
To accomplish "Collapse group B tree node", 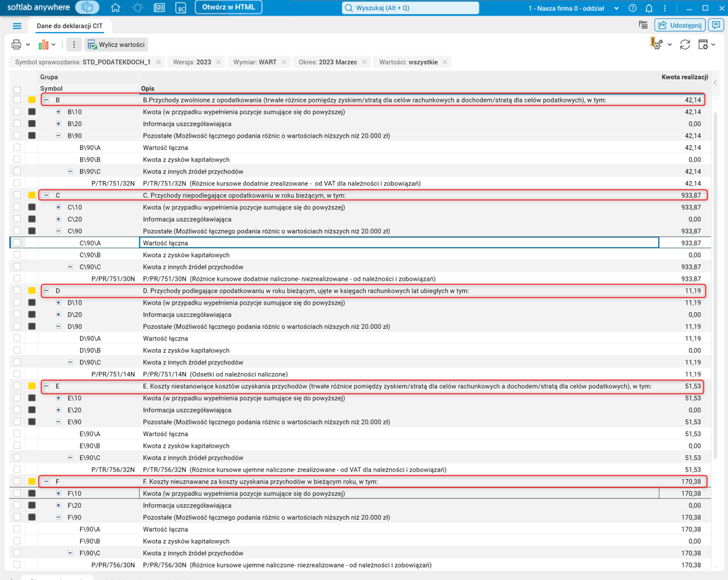I will click(x=46, y=100).
